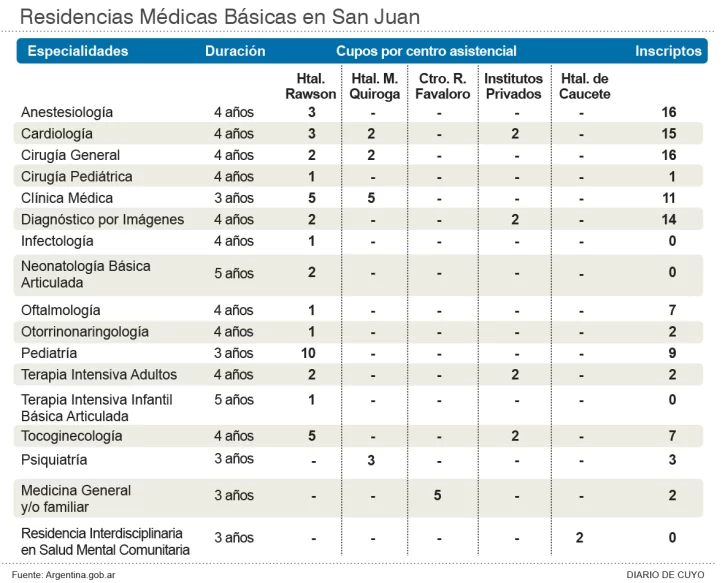Click the Especialidades column header
This screenshot has height=583, width=728.
(78, 51)
